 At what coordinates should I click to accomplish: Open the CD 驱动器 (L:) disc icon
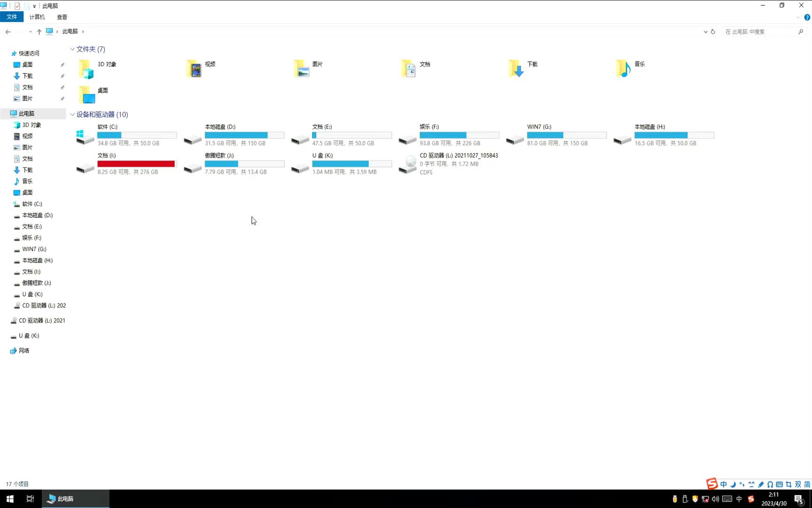coord(407,164)
